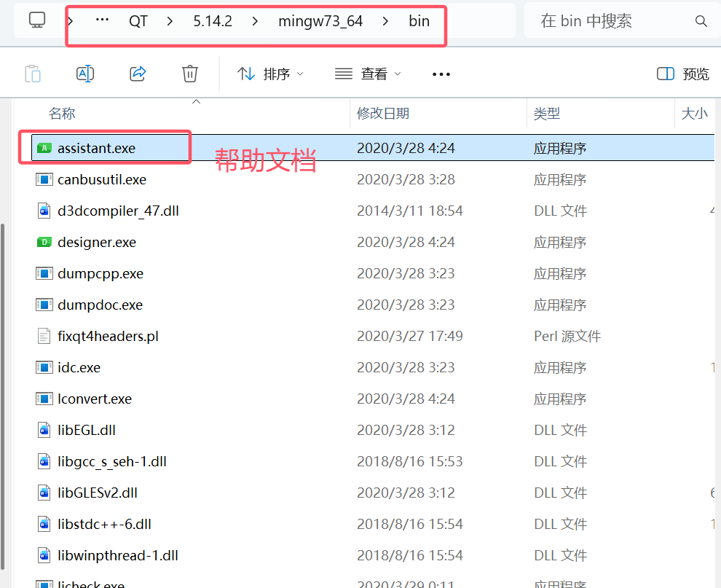Click the fixqt4headers.pl file name
The width and height of the screenshot is (721, 588).
point(108,337)
